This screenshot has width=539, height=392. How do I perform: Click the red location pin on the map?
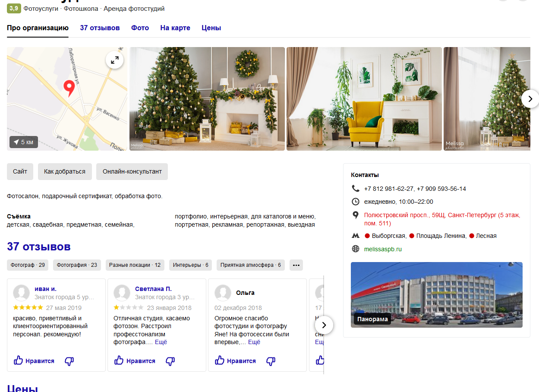pyautogui.click(x=69, y=88)
